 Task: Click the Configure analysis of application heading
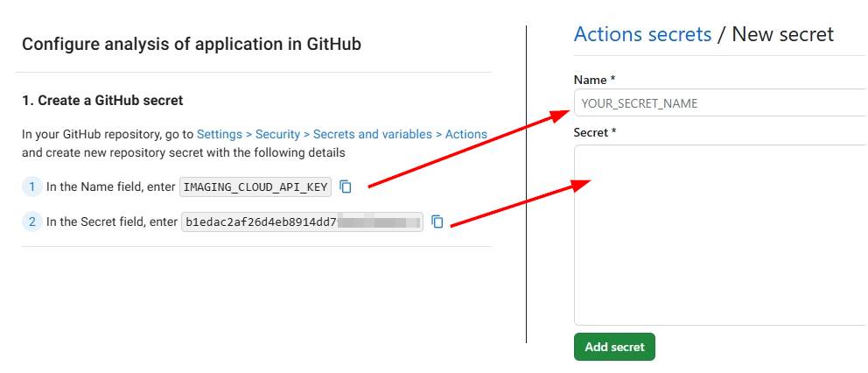[x=192, y=44]
